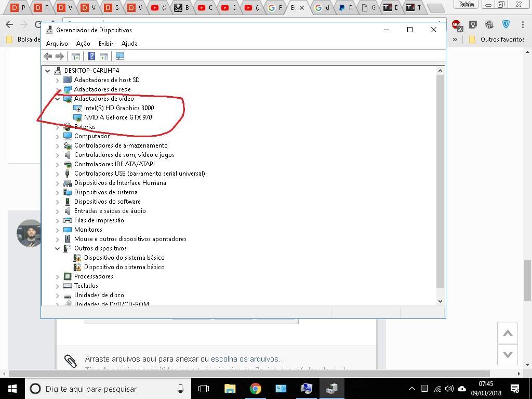Click the Task View taskbar icon

point(204,389)
